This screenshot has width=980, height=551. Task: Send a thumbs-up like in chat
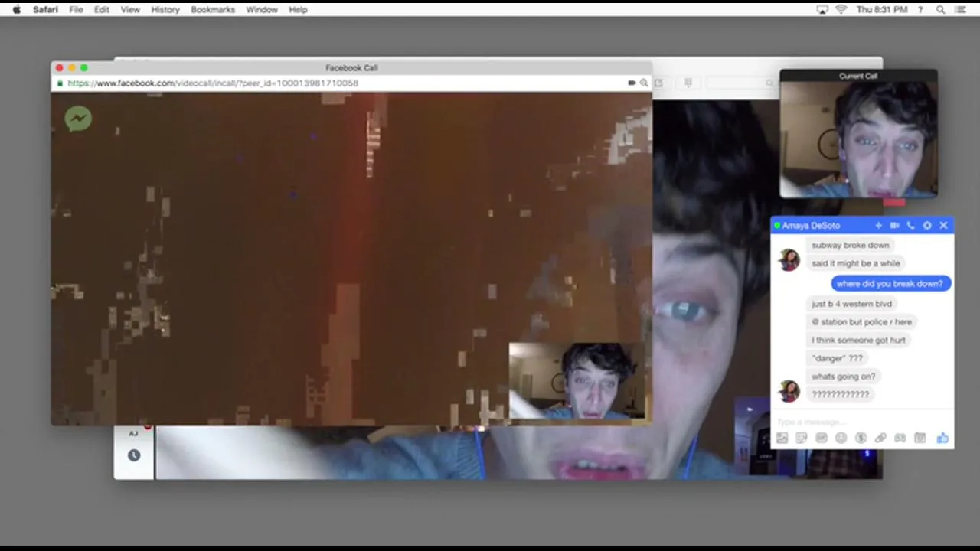point(942,439)
